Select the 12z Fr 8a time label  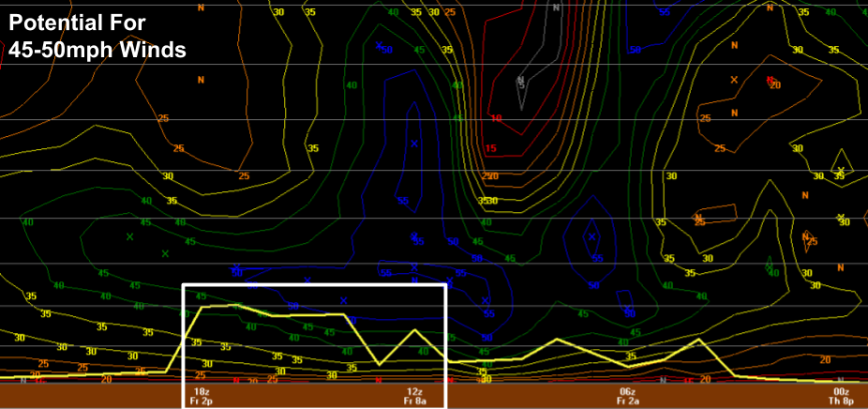pyautogui.click(x=414, y=395)
